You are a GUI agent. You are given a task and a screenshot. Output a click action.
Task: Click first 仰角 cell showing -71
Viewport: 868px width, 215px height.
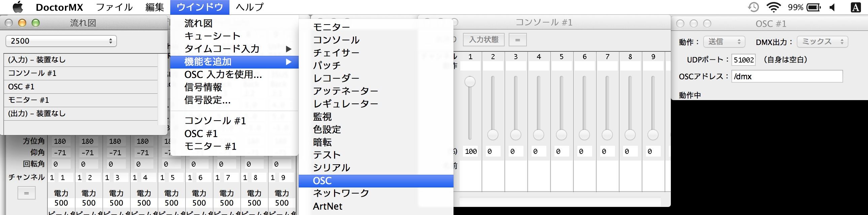(61, 153)
